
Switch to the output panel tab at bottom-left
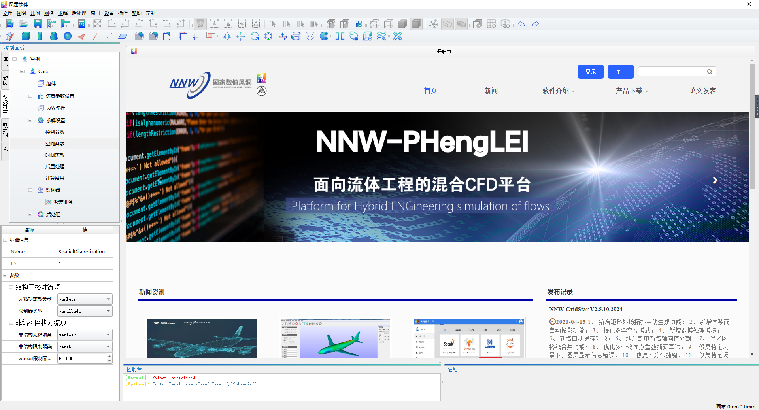click(x=134, y=369)
